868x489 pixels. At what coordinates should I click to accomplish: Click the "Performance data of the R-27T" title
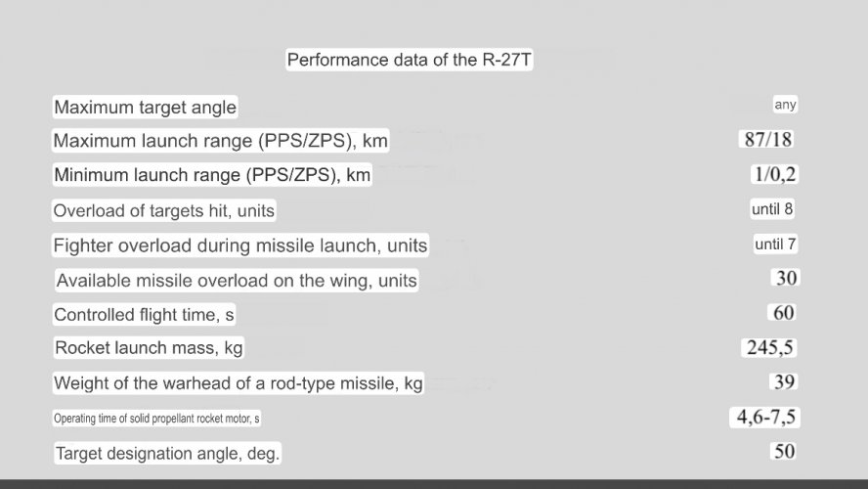pos(410,60)
